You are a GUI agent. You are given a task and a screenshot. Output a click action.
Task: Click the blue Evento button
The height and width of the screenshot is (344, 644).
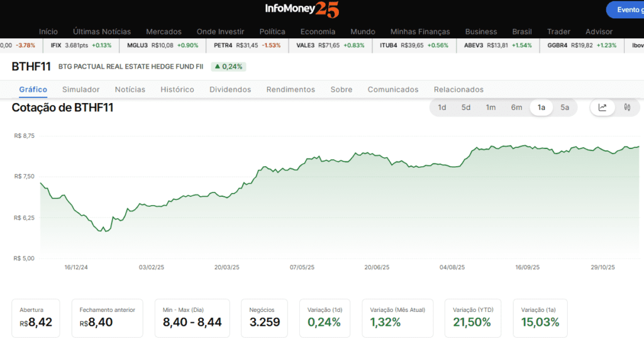click(x=626, y=9)
